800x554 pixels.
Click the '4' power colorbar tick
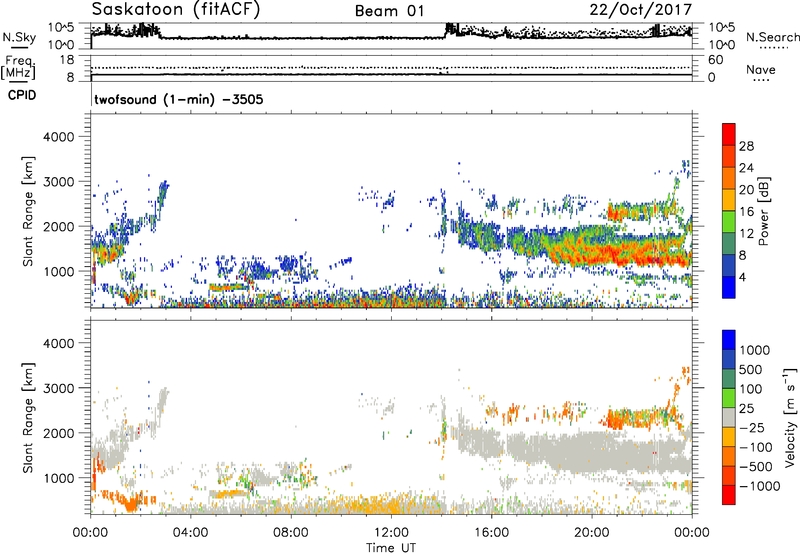pyautogui.click(x=742, y=278)
